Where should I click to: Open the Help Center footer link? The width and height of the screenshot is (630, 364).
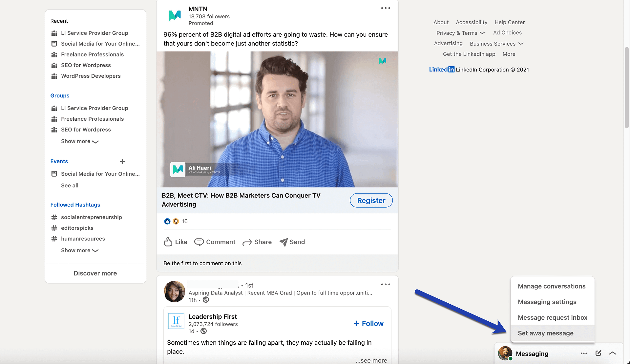point(510,22)
